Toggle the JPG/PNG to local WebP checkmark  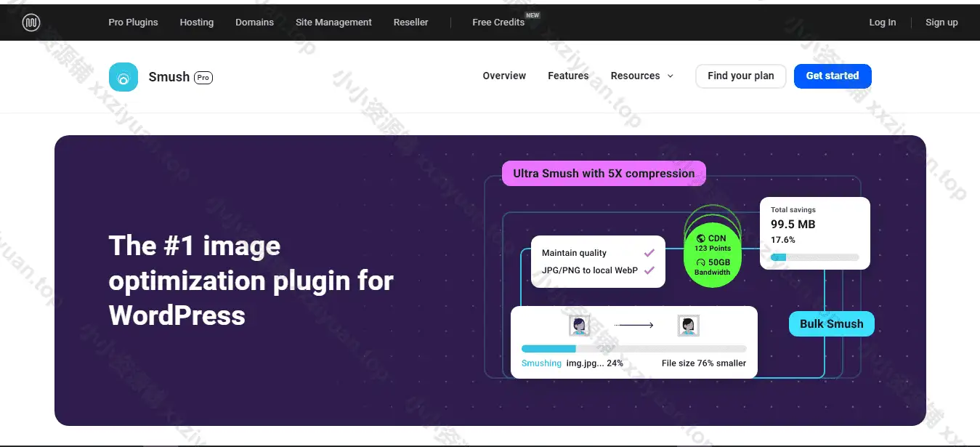649,270
